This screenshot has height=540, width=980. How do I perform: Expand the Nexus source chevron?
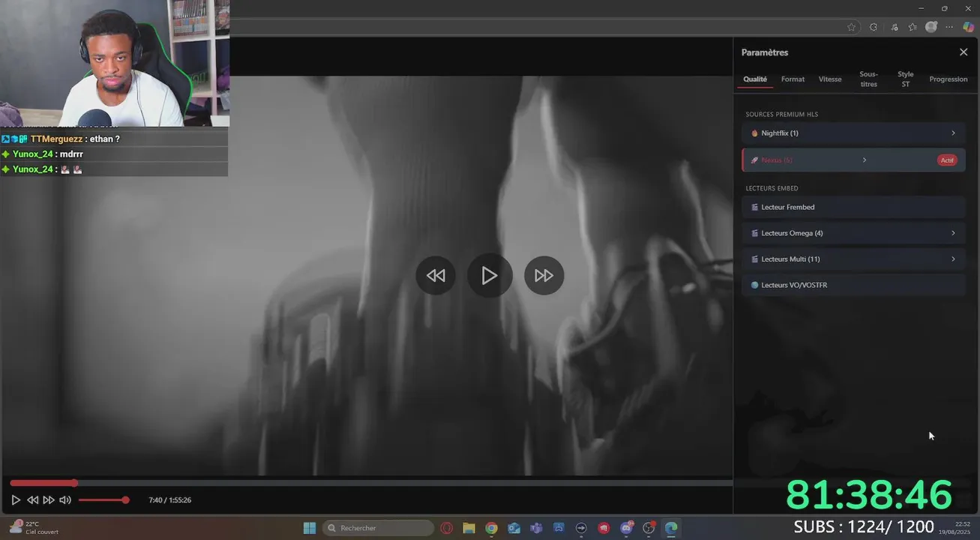pyautogui.click(x=865, y=160)
